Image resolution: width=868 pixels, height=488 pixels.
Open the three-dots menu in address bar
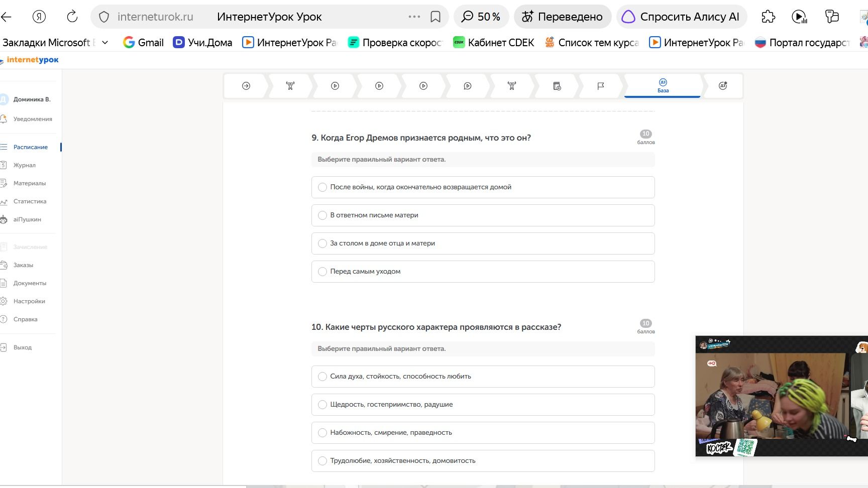[x=414, y=17]
